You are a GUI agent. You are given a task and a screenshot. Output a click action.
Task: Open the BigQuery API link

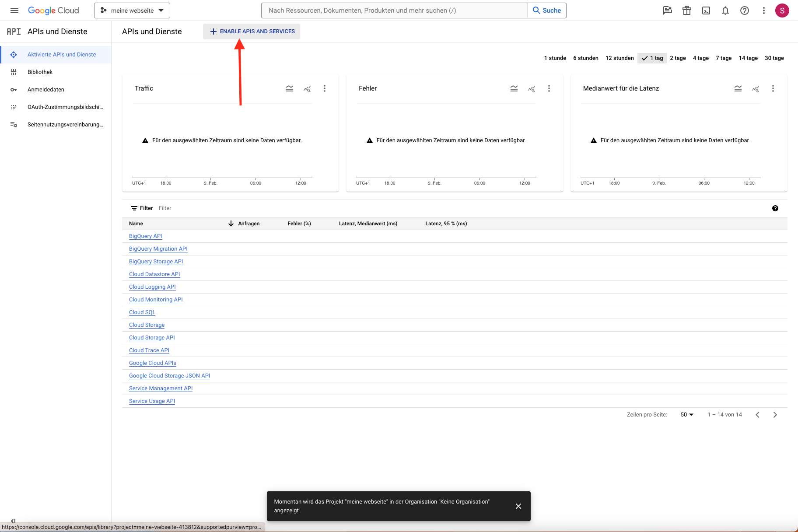click(x=145, y=236)
